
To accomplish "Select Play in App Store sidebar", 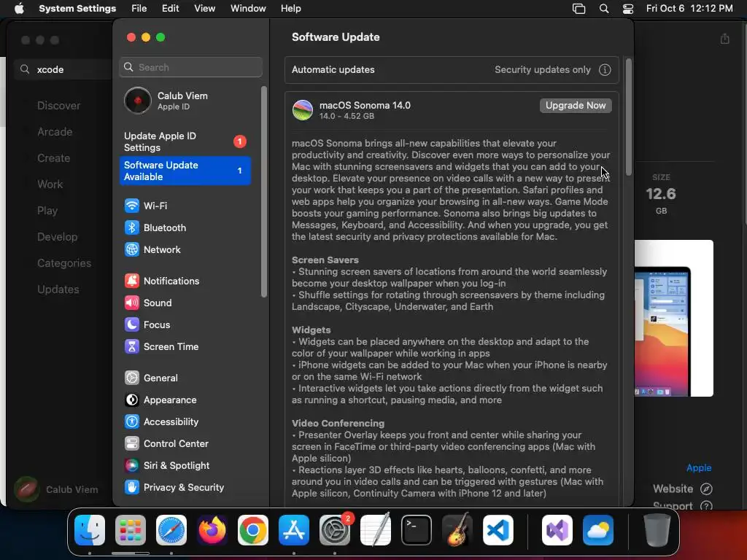I will coord(47,211).
